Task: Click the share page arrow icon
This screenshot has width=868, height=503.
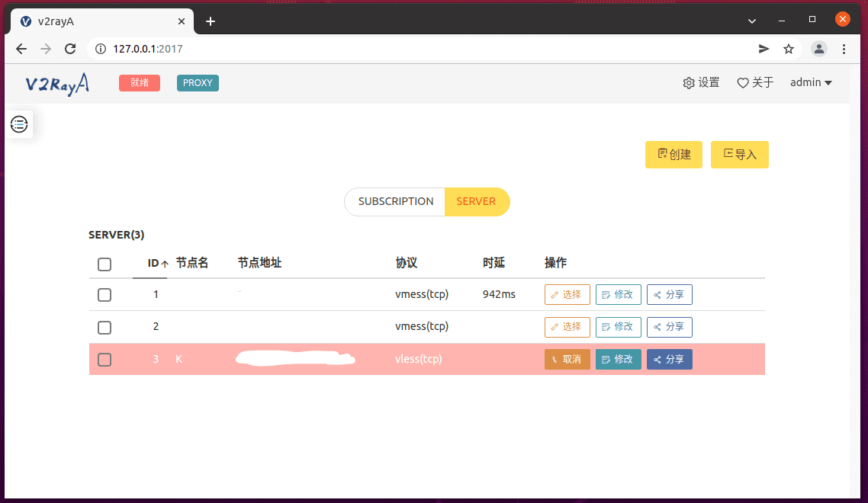Action: click(764, 49)
